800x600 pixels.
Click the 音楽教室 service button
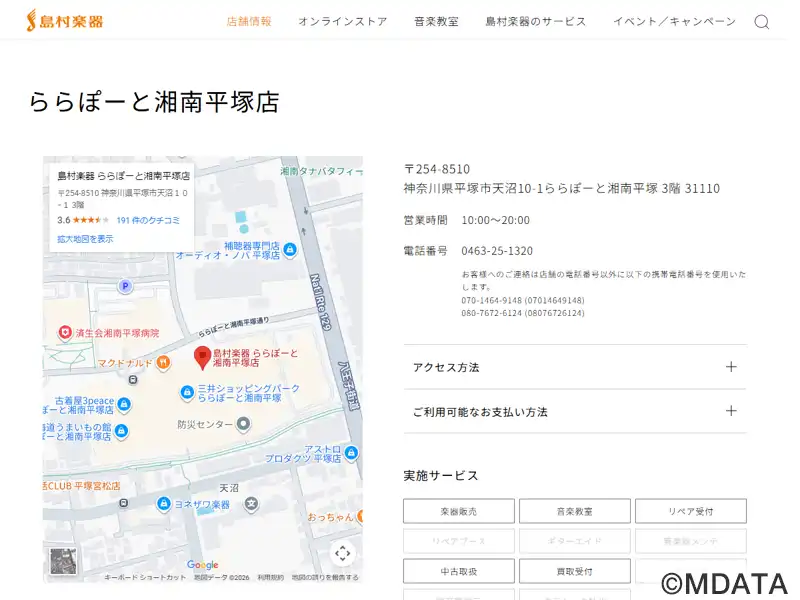click(574, 511)
